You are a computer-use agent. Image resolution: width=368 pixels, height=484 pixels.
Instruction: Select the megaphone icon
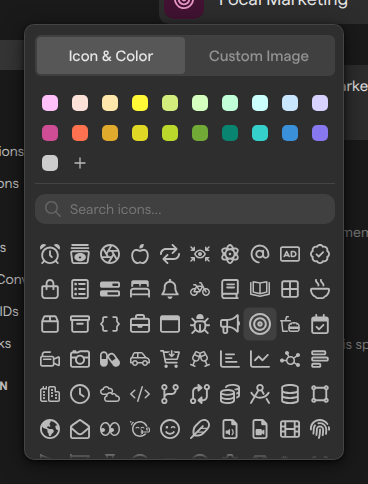point(230,324)
